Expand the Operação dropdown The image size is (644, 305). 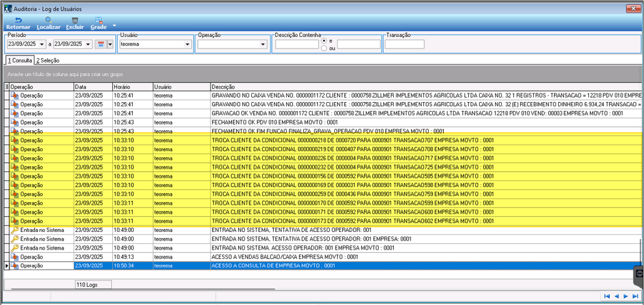pos(264,44)
